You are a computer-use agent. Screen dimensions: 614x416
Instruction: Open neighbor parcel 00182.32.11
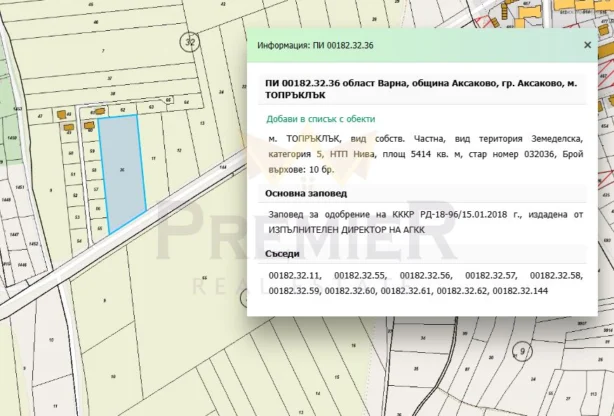(x=296, y=274)
